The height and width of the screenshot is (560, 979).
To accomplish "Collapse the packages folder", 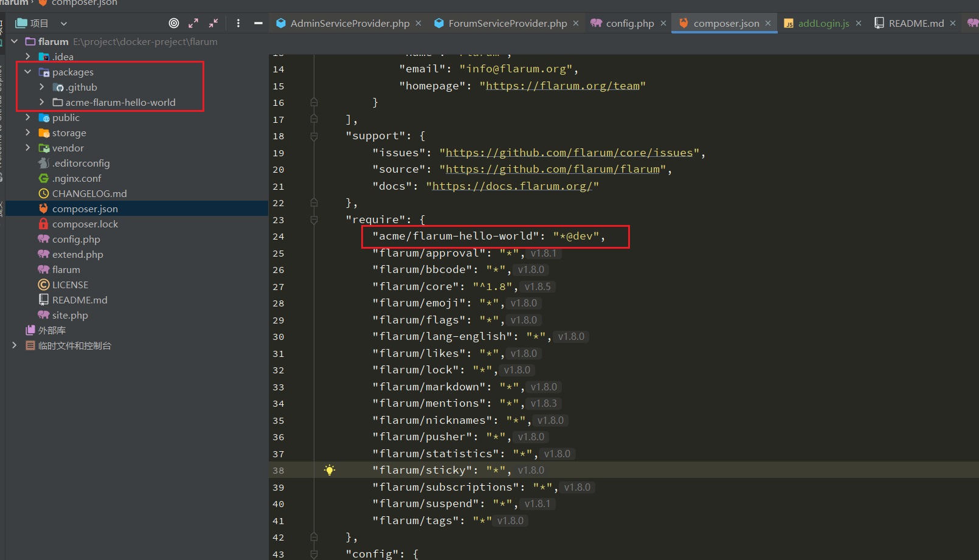I will pos(28,72).
